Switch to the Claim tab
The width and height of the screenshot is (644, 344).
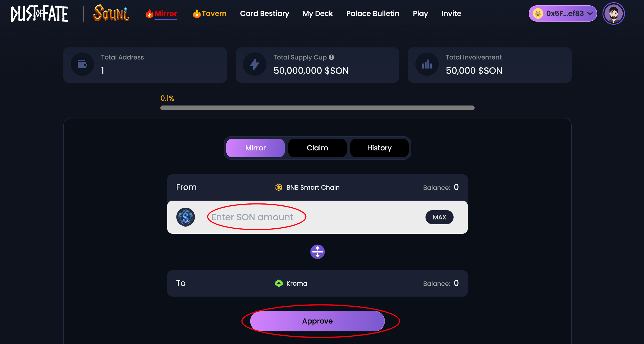317,148
